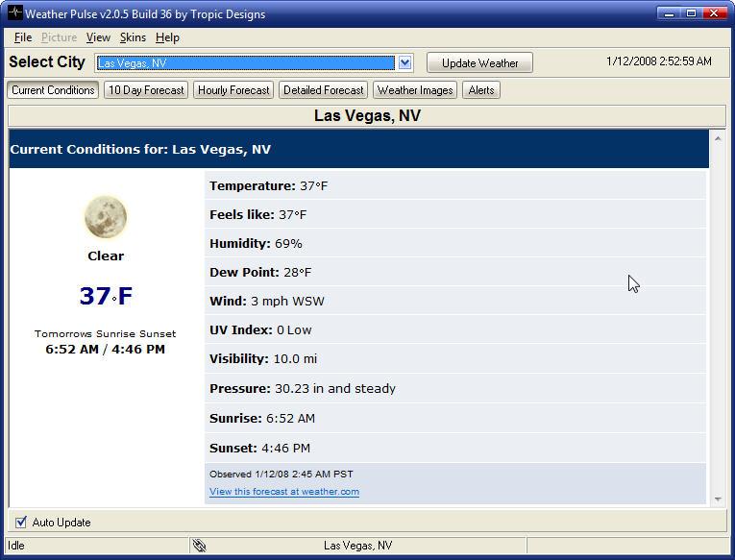Switch to the Current Conditions tab
This screenshot has height=560, width=735.
click(53, 90)
